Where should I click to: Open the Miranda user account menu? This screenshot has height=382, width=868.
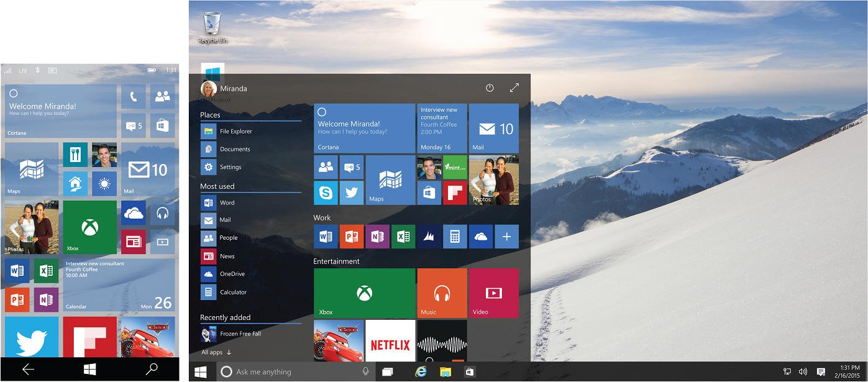224,88
